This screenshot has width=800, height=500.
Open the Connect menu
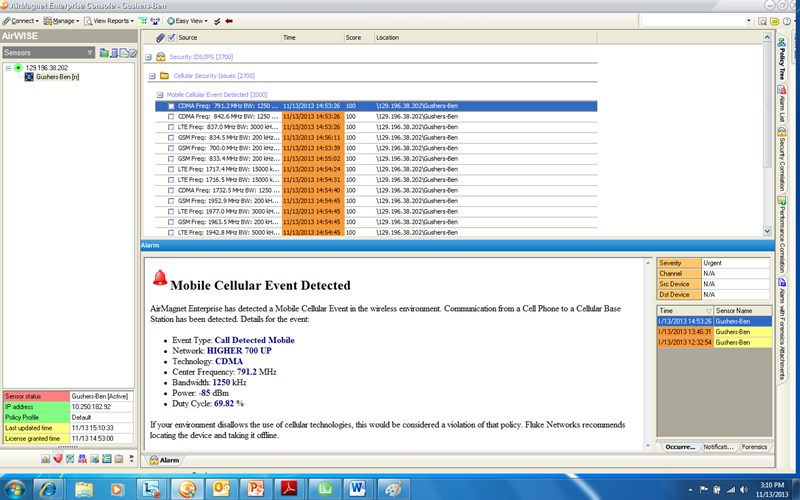22,20
